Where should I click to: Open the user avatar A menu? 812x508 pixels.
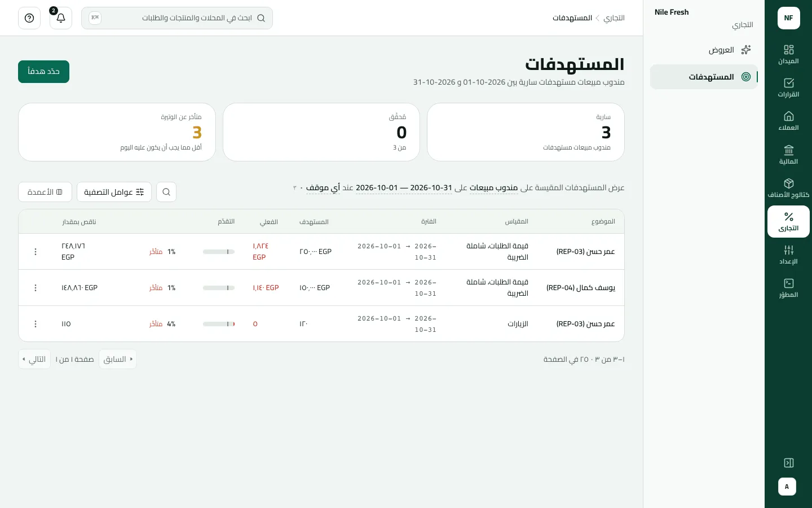[x=787, y=487]
